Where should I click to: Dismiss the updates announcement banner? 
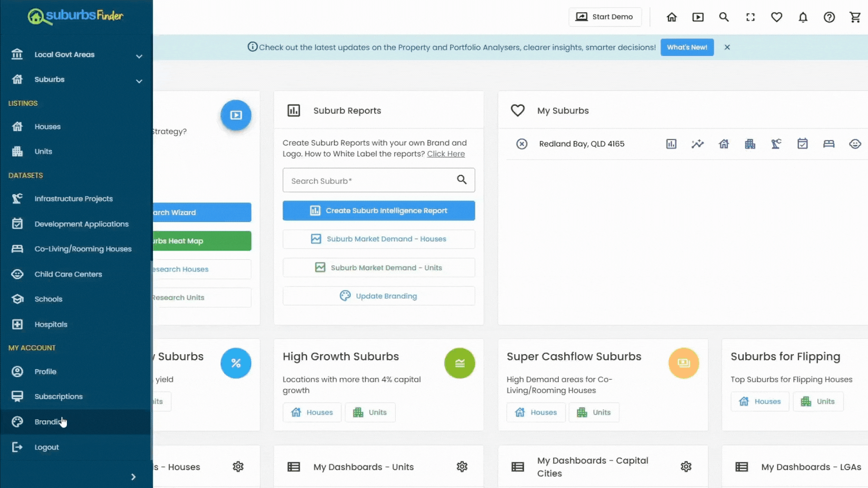pyautogui.click(x=727, y=47)
